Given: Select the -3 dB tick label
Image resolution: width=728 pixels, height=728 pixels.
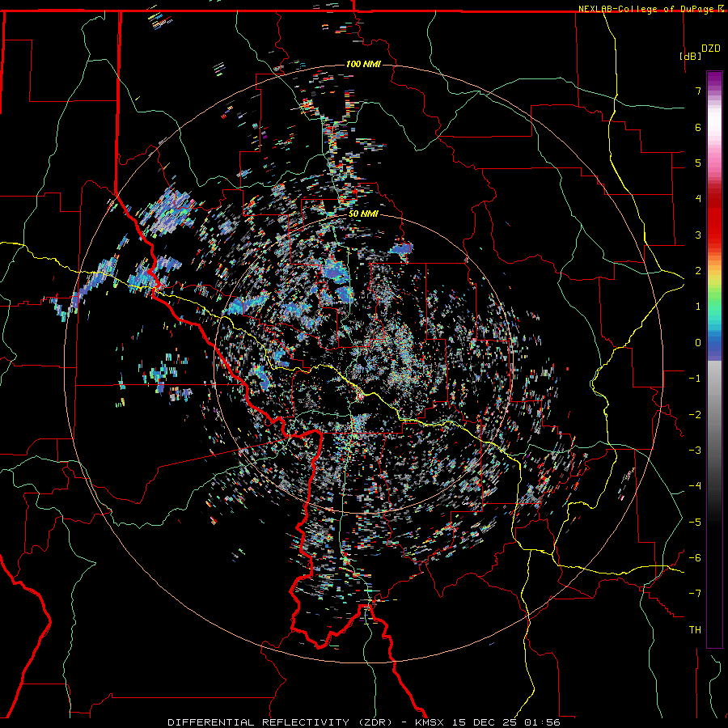Looking at the screenshot, I should pos(695,451).
